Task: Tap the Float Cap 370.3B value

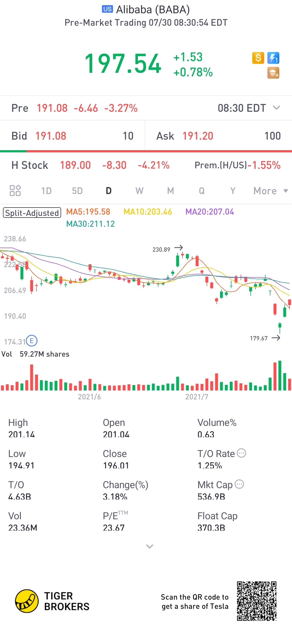Action: [x=211, y=528]
